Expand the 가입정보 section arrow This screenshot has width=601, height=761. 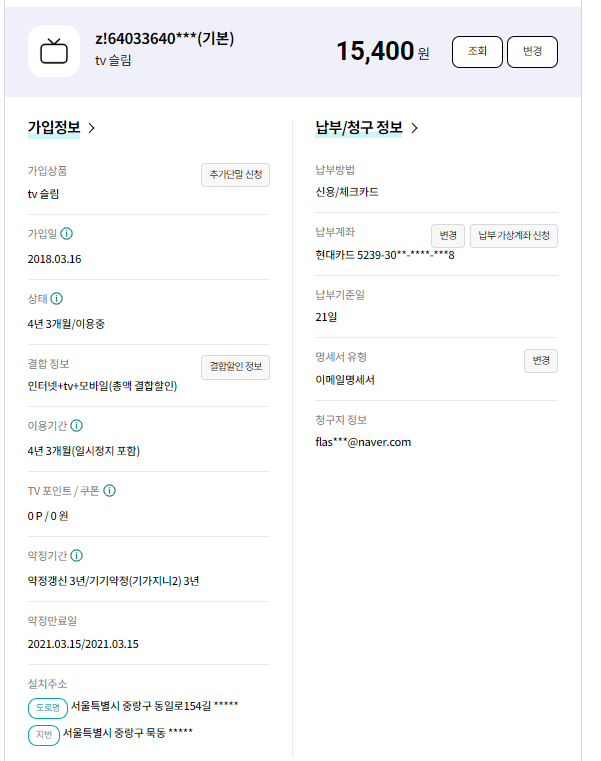coord(92,128)
